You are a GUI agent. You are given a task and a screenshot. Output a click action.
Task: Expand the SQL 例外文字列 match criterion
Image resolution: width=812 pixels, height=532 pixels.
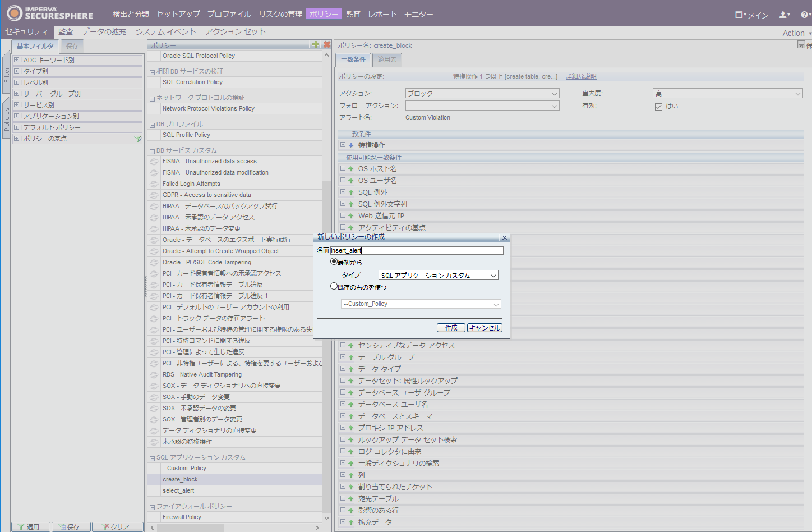coord(343,204)
